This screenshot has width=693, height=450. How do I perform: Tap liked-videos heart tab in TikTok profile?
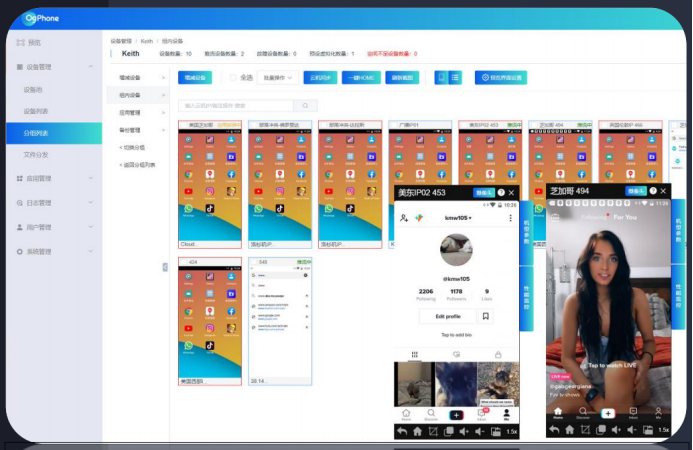click(457, 355)
